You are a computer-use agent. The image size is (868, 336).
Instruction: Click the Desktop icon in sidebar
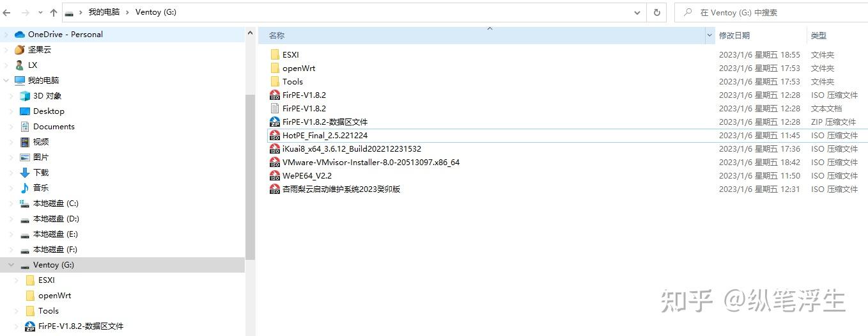(25, 111)
